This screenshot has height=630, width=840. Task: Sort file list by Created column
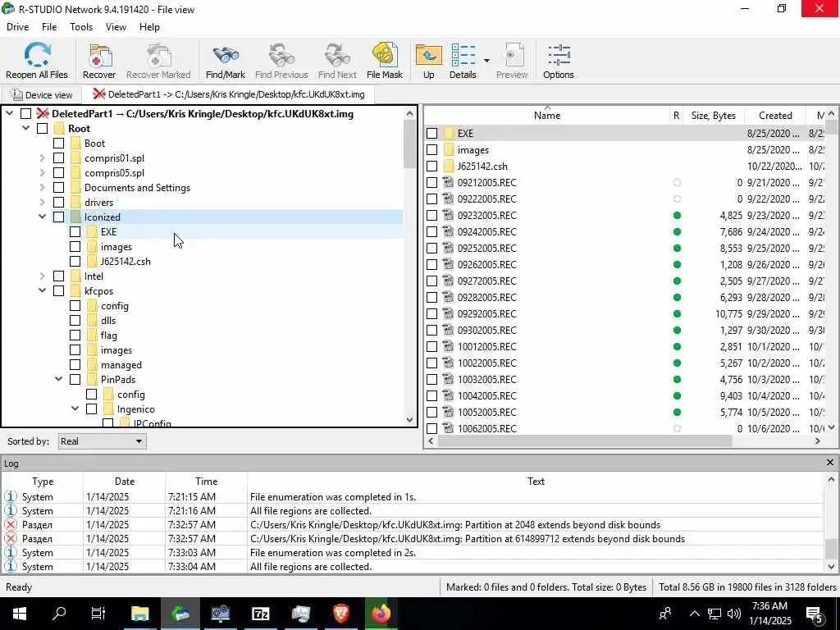775,115
